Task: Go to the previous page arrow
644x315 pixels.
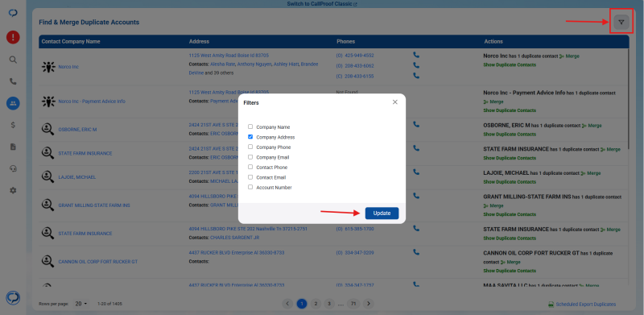Action: coord(287,304)
